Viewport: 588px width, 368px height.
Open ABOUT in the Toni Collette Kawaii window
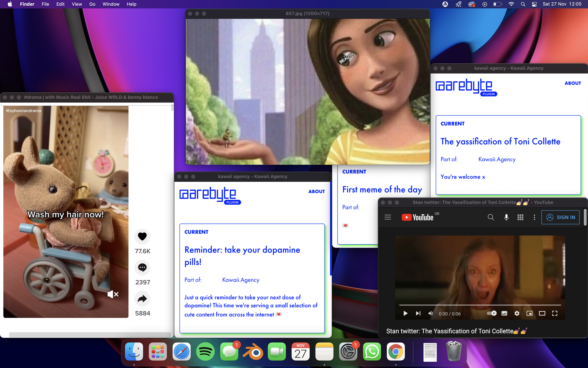(x=573, y=83)
